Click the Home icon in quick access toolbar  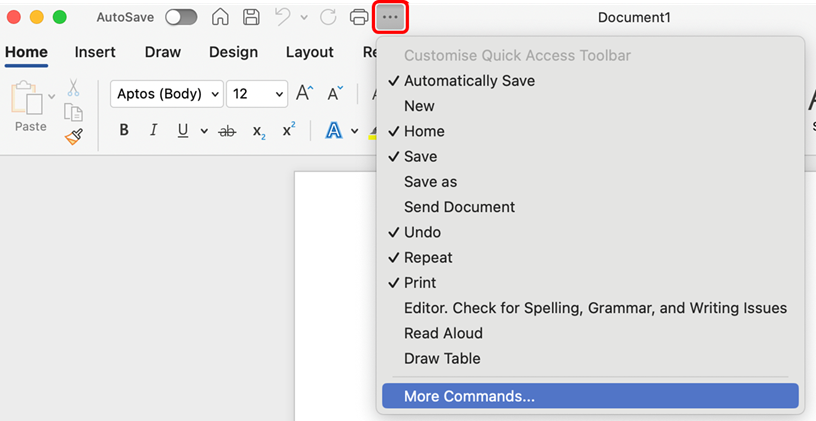coord(220,17)
